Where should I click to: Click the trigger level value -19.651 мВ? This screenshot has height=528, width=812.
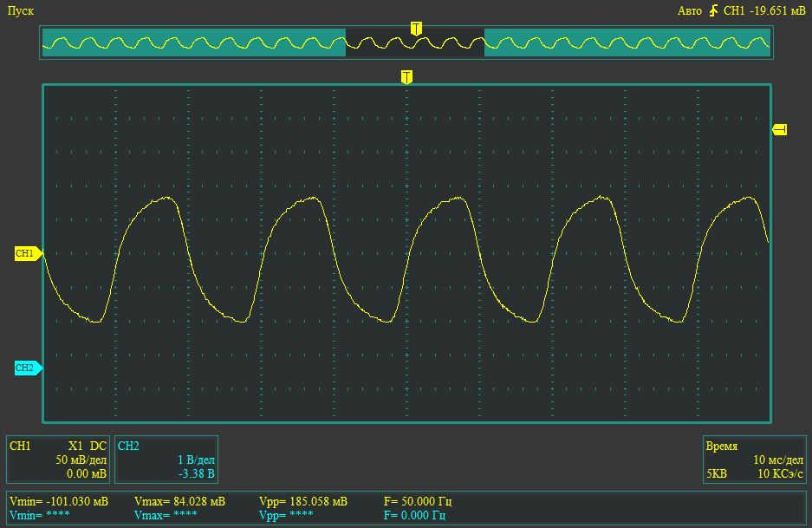tap(777, 11)
